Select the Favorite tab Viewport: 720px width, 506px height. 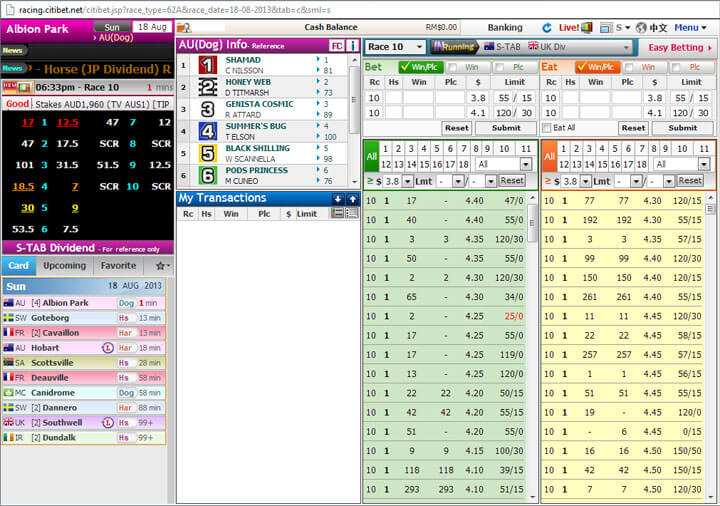(x=118, y=266)
